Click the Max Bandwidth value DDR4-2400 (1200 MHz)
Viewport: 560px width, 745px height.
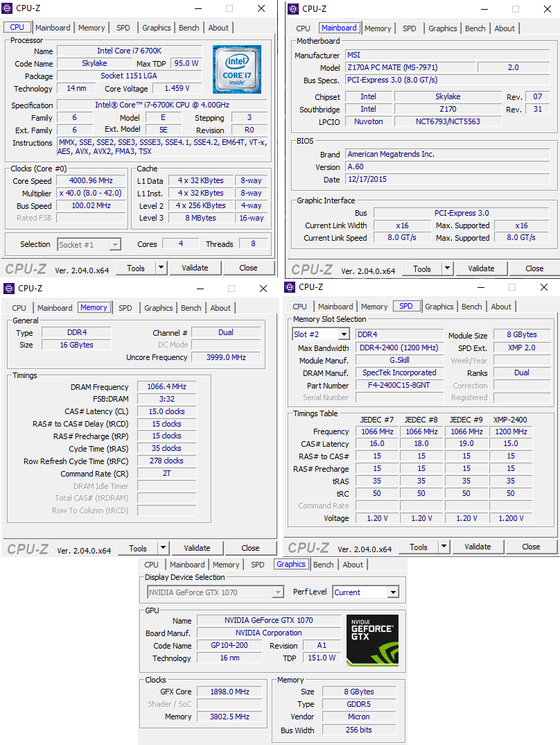(x=399, y=348)
